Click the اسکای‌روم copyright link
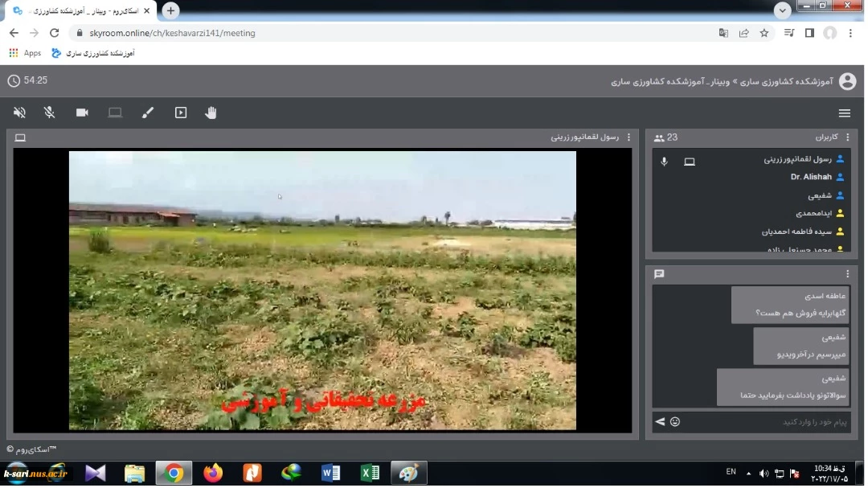868x488 pixels. pos(31,450)
